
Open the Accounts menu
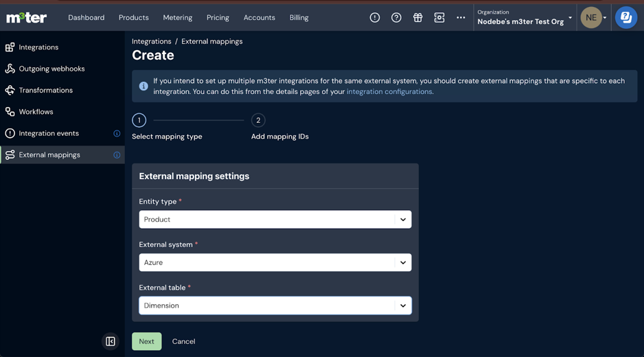coord(259,18)
